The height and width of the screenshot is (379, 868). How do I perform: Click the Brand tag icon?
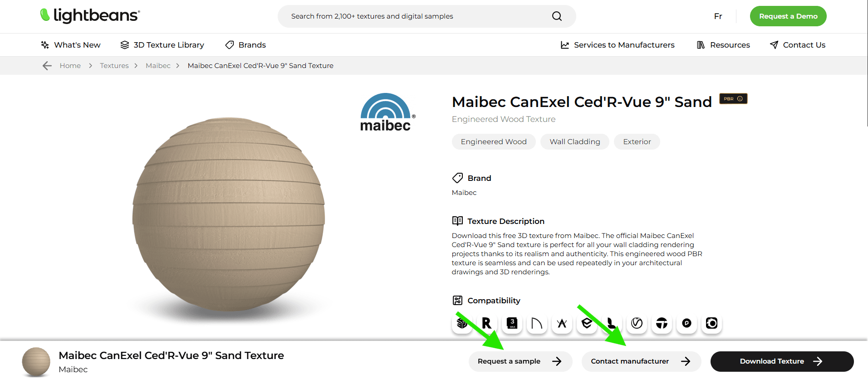click(457, 178)
